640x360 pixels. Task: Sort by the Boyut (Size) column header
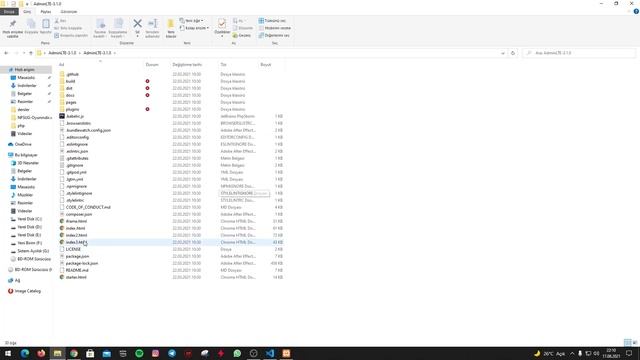(x=266, y=64)
